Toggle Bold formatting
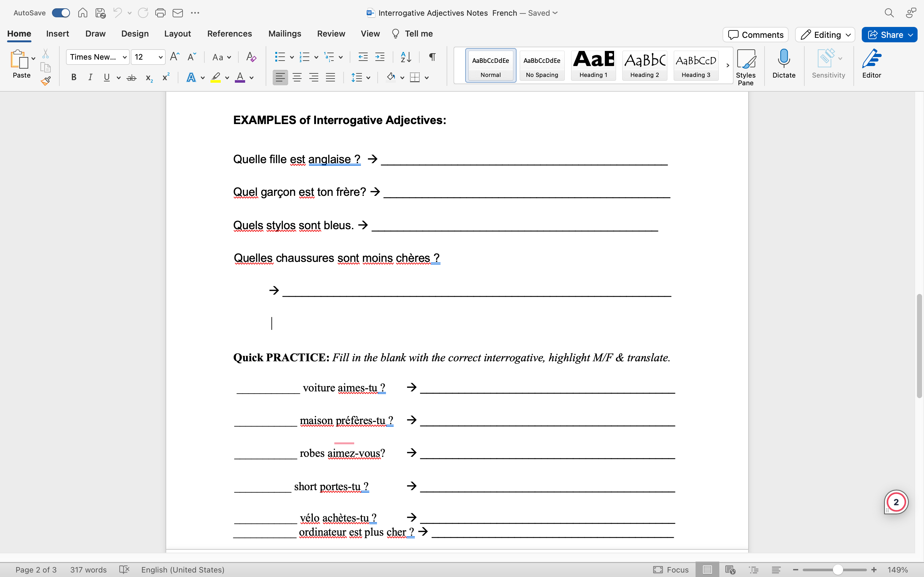 74,78
